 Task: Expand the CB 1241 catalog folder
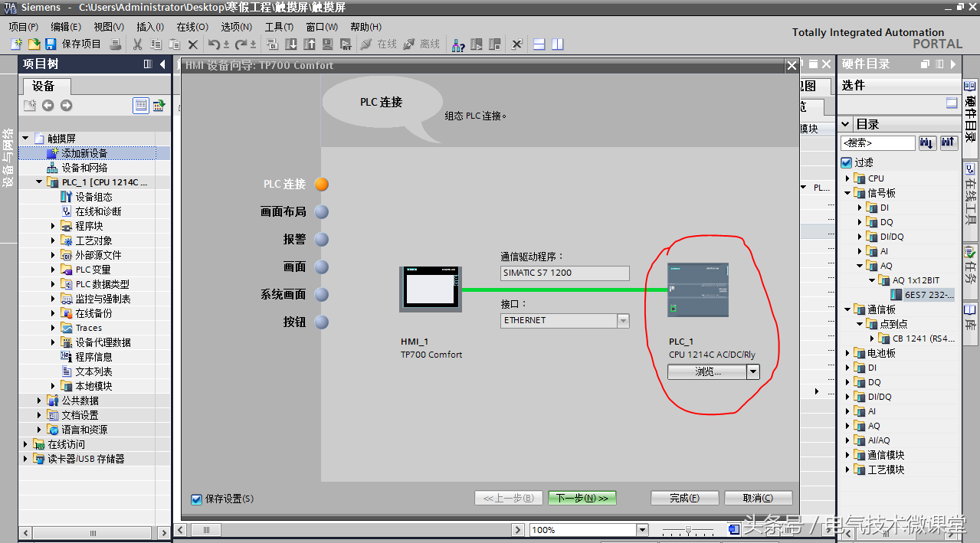[x=873, y=339]
